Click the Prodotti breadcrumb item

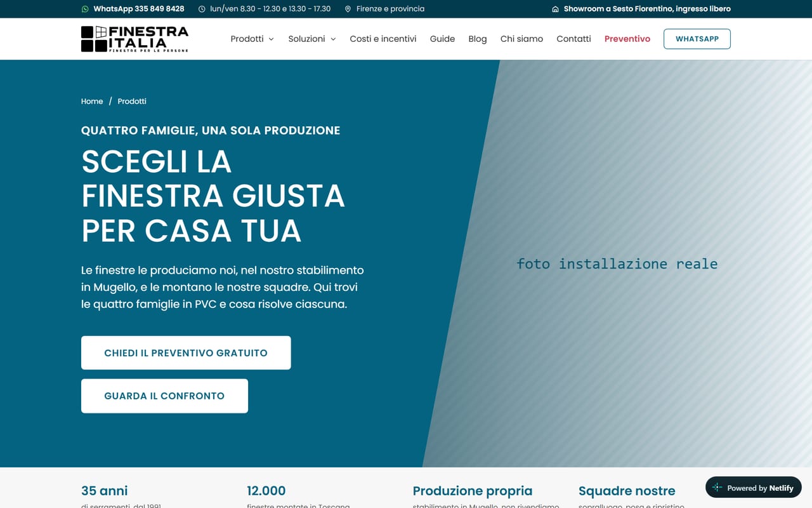click(x=132, y=101)
